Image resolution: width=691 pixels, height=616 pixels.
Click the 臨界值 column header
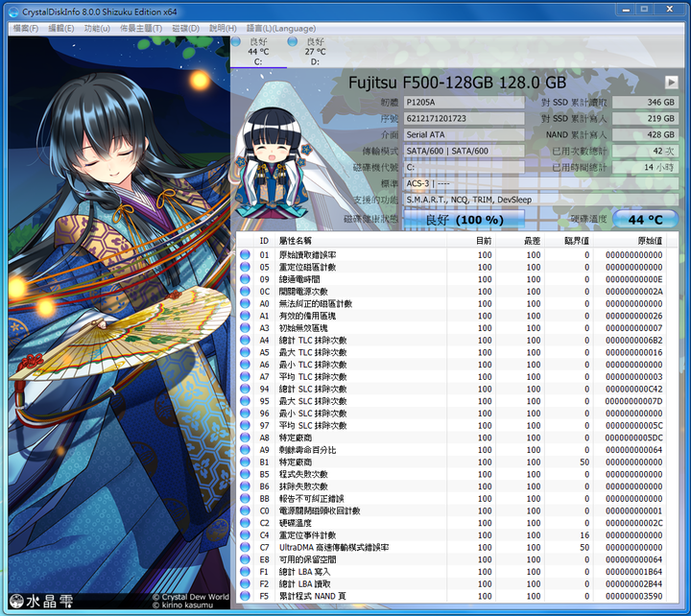569,241
